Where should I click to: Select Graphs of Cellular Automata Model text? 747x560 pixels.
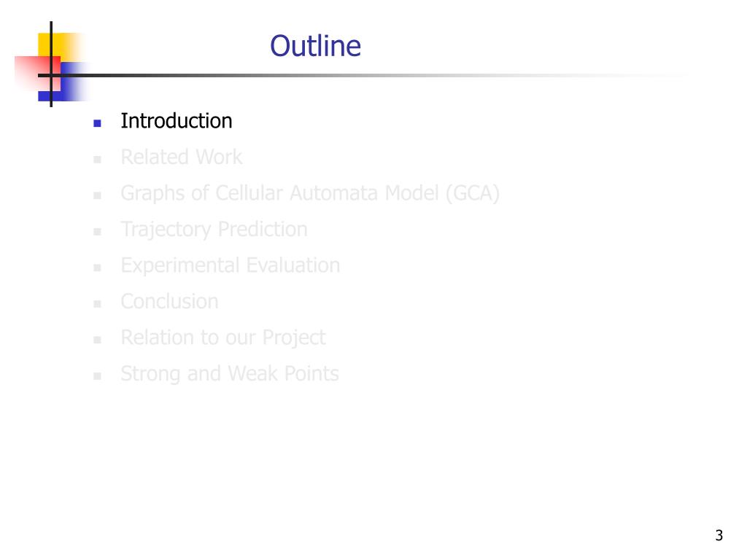pyautogui.click(x=310, y=193)
